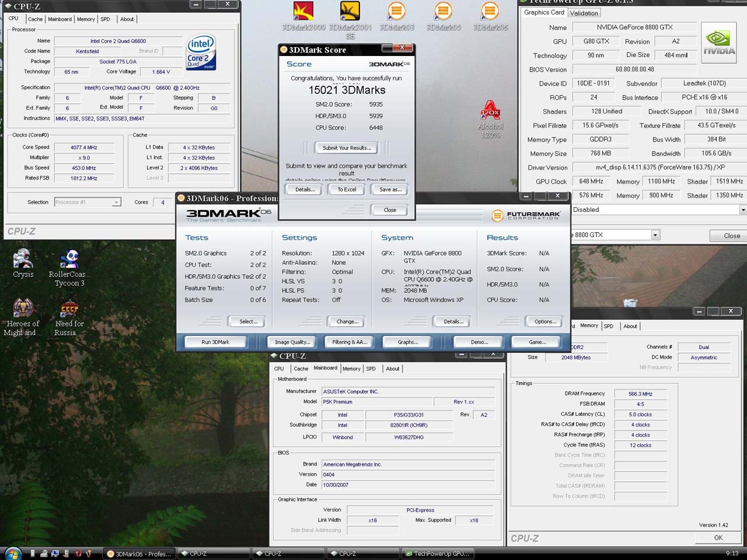Open the Processor #1 selection dropdown

pyautogui.click(x=117, y=202)
